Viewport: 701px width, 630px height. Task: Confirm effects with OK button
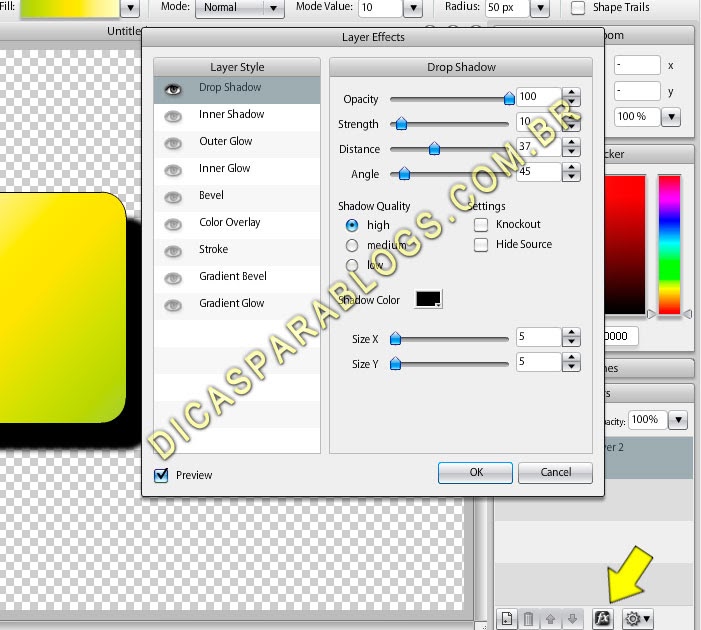[475, 473]
